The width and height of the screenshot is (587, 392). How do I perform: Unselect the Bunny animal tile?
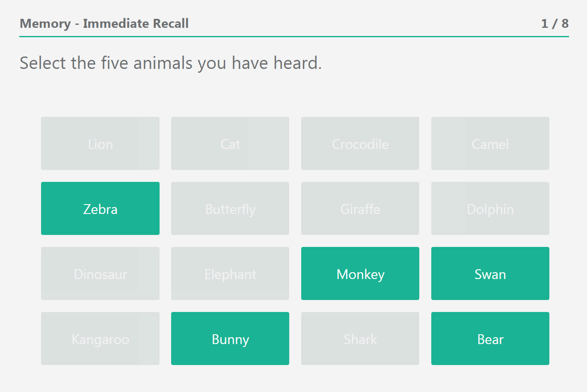click(x=230, y=339)
